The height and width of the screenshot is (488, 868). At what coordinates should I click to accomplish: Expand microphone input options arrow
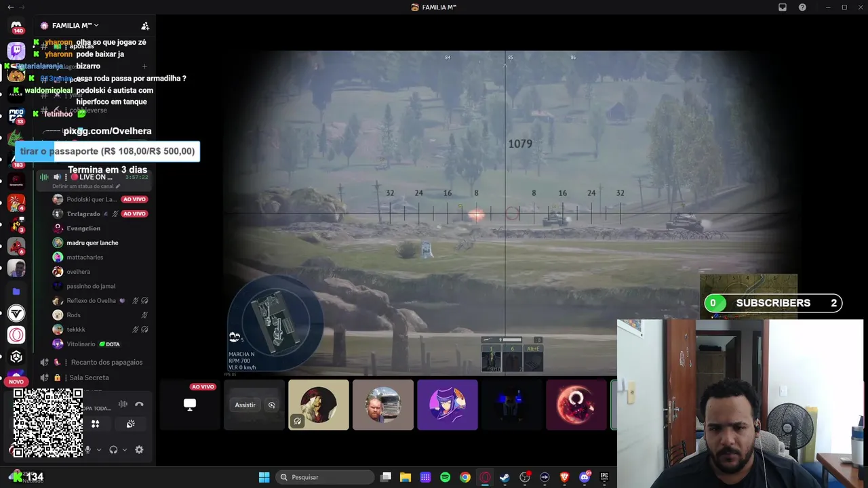click(99, 449)
